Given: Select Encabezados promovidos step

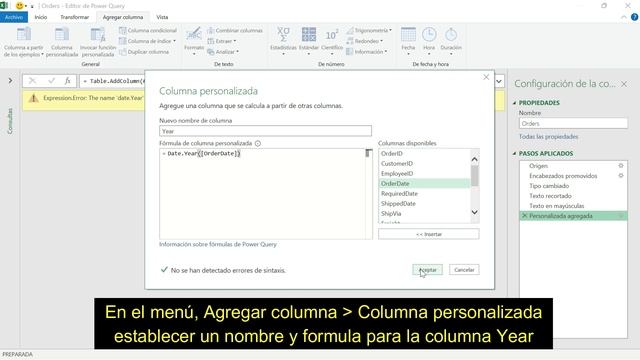Looking at the screenshot, I should tap(573, 176).
